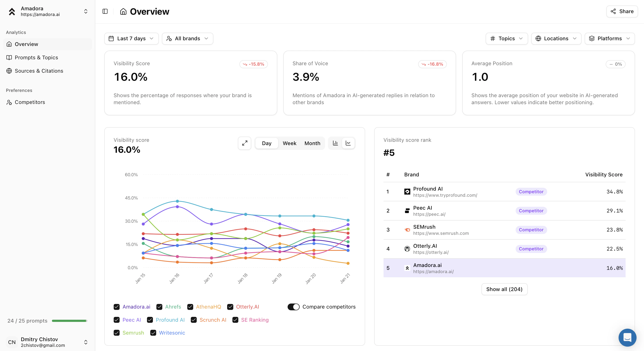This screenshot has height=351, width=644.
Task: Open the Topics filter dropdown
Action: coord(506,39)
